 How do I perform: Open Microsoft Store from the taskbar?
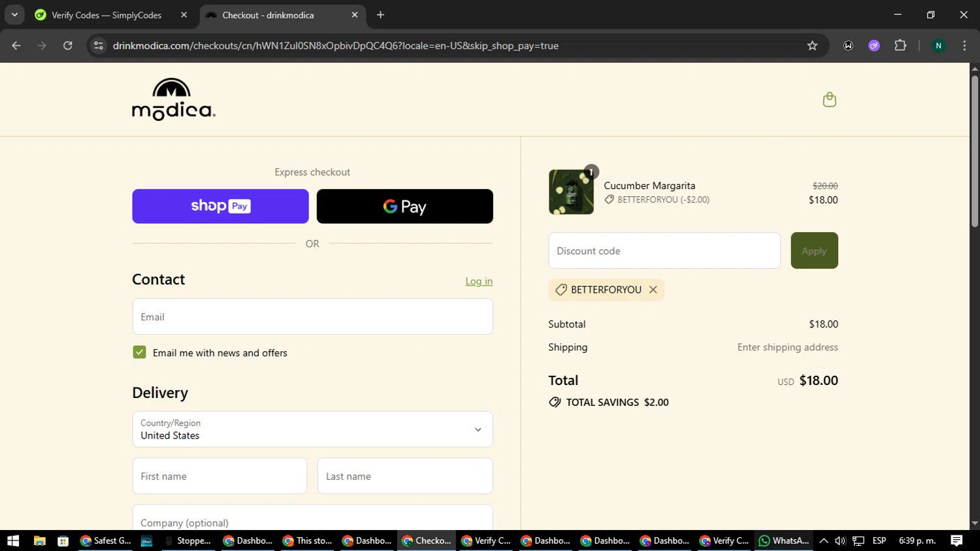[63, 541]
